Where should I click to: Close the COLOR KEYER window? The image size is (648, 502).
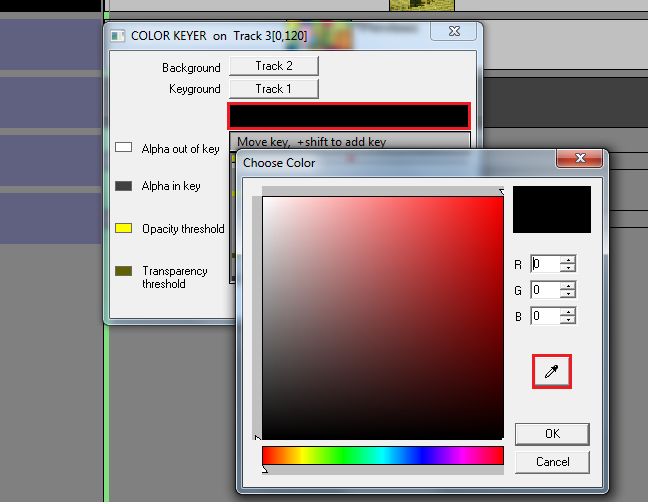coord(454,31)
